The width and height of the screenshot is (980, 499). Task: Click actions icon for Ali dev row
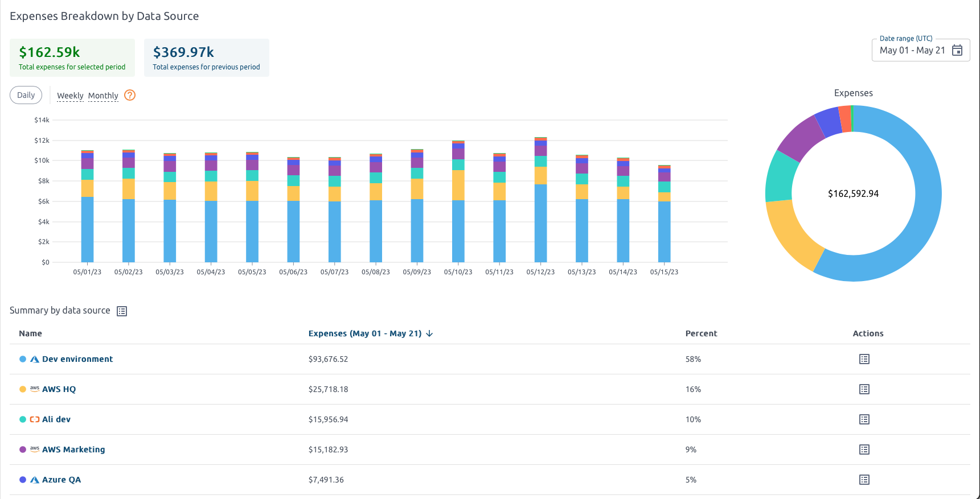point(864,419)
